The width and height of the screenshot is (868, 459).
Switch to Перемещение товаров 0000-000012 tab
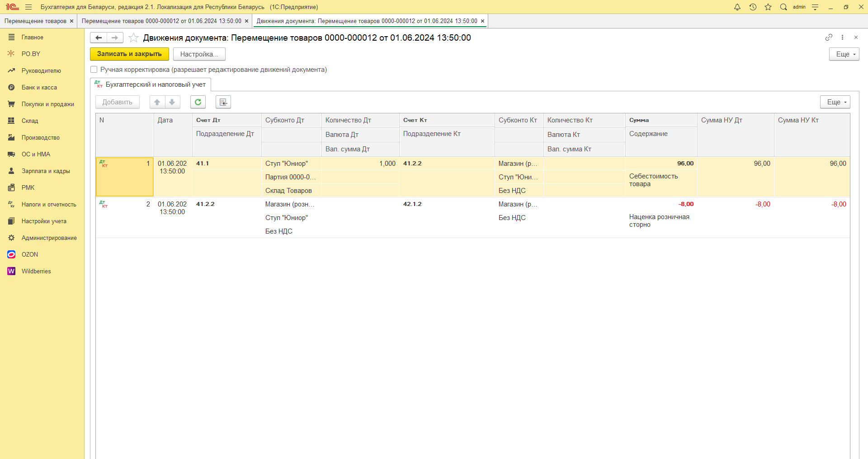tap(161, 21)
